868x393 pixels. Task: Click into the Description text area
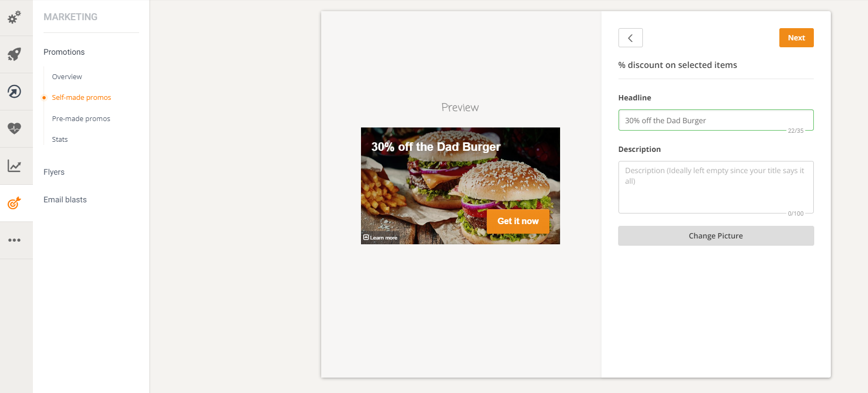[x=716, y=187]
